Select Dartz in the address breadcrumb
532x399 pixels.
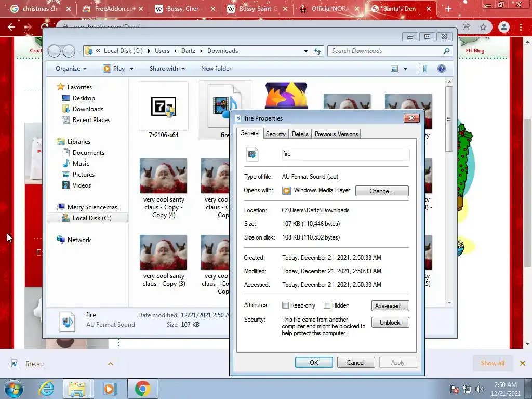point(188,51)
